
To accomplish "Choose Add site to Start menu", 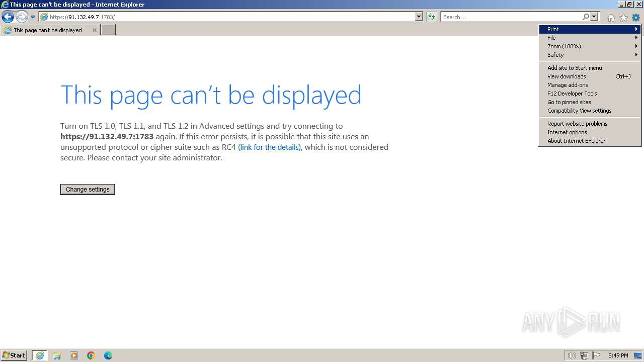I will pos(590,68).
